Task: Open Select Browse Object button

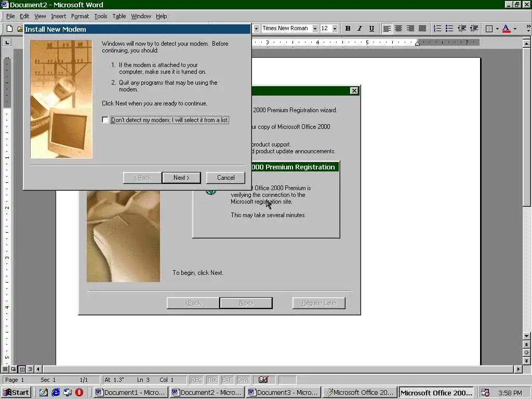Action: tap(526, 353)
